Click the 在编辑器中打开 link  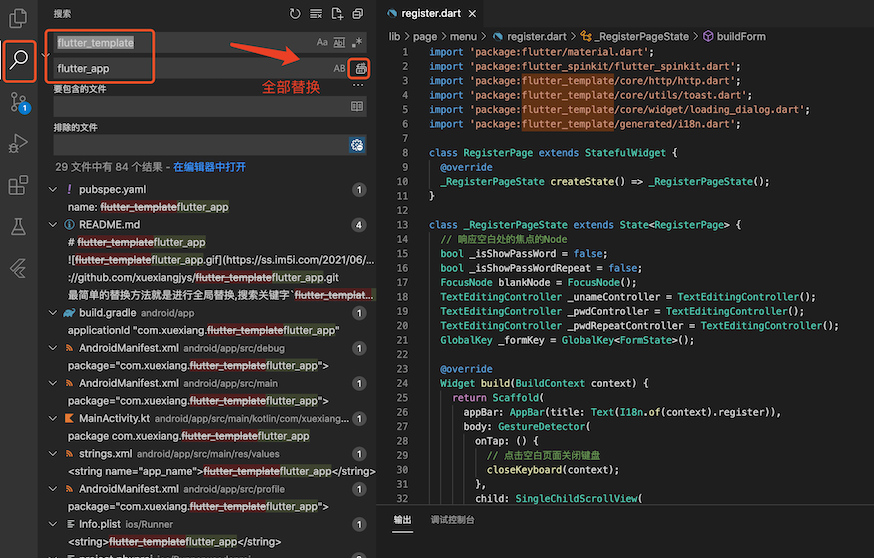(x=209, y=167)
